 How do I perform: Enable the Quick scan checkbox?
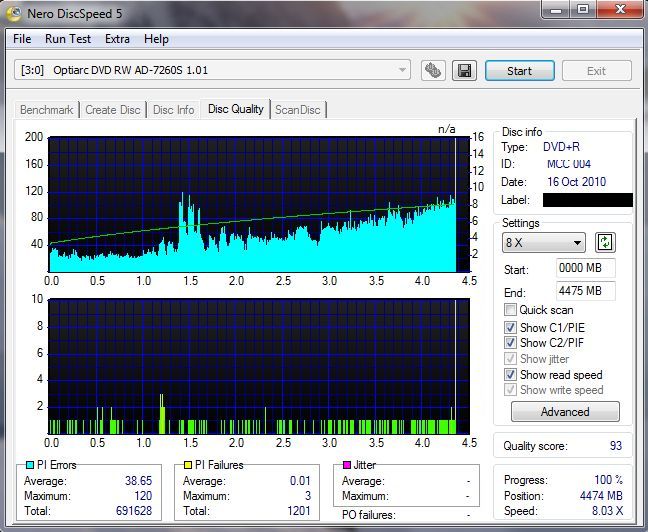510,310
